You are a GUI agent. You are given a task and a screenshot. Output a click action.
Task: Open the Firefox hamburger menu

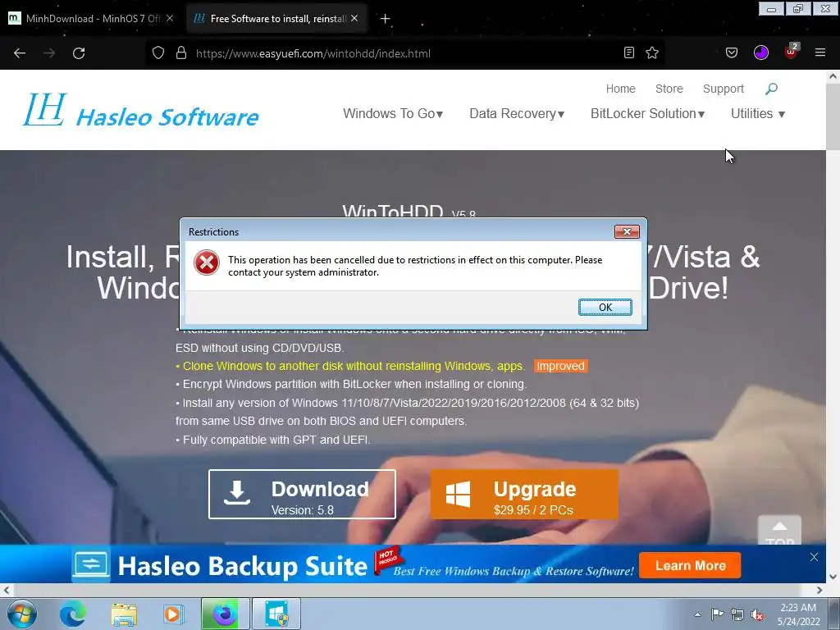pos(820,52)
